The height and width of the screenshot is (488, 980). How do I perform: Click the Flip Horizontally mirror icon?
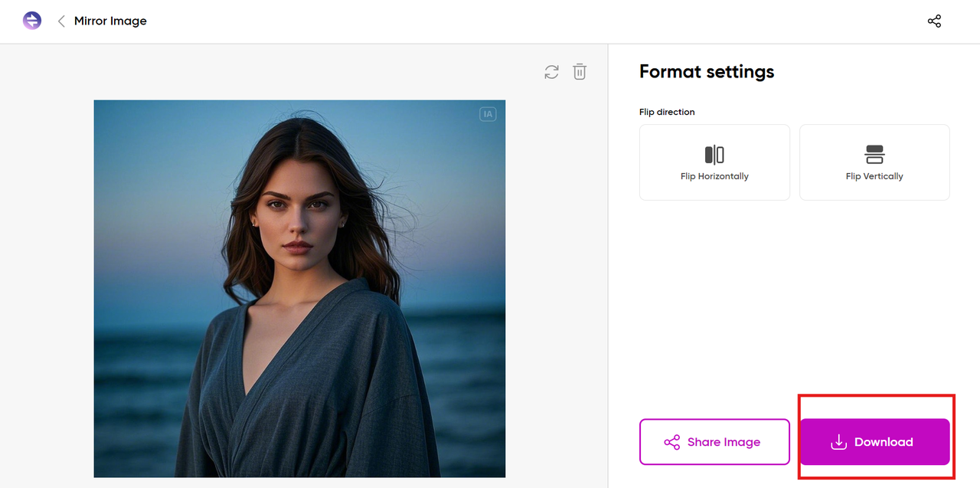714,155
